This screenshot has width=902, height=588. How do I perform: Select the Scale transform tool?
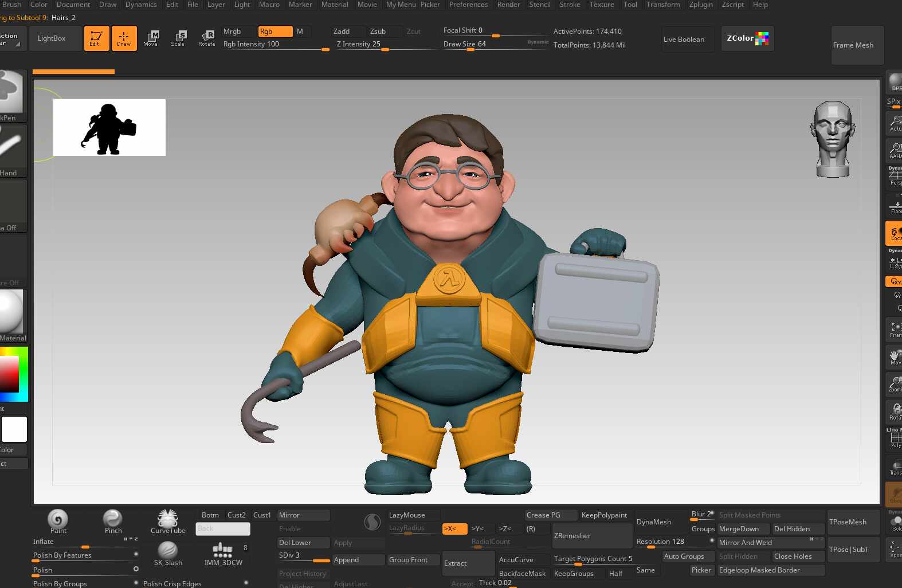pyautogui.click(x=178, y=38)
